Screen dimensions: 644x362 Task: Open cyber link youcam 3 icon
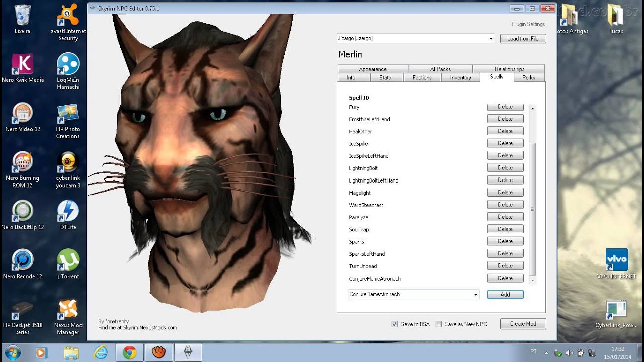point(68,169)
